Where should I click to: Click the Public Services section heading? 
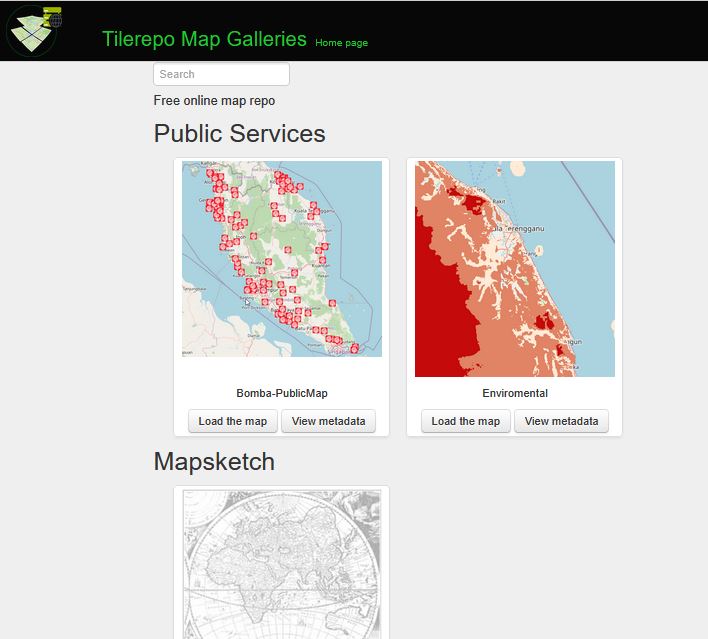pyautogui.click(x=240, y=134)
